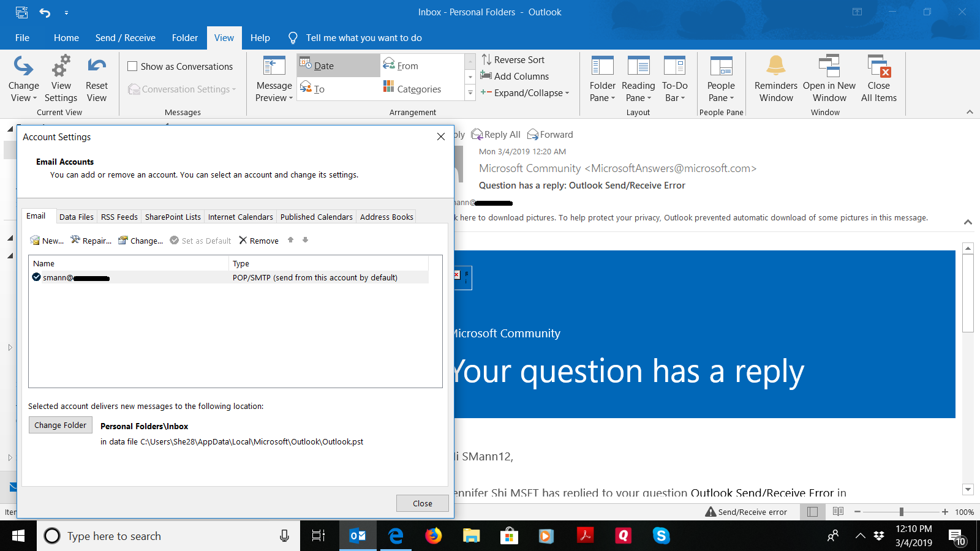Switch to Send / Receive tab

click(126, 37)
